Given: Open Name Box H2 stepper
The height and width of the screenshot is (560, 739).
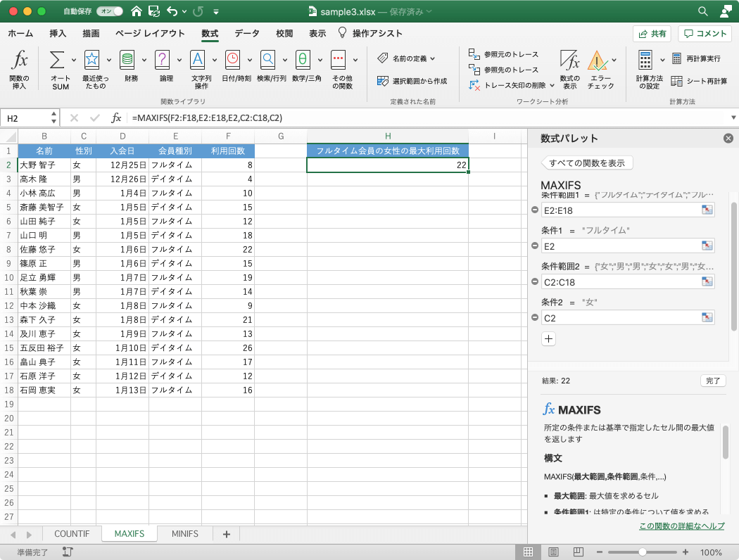Looking at the screenshot, I should [x=53, y=117].
